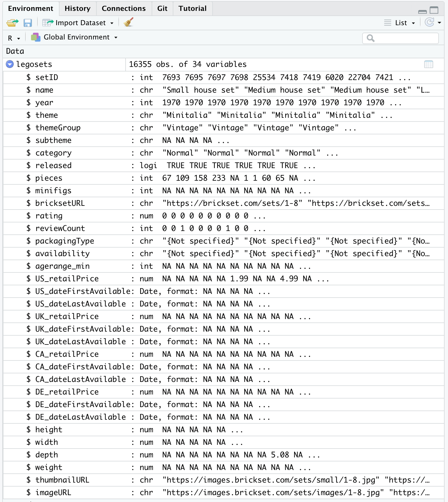Click the save workspace floppy icon

(x=28, y=23)
